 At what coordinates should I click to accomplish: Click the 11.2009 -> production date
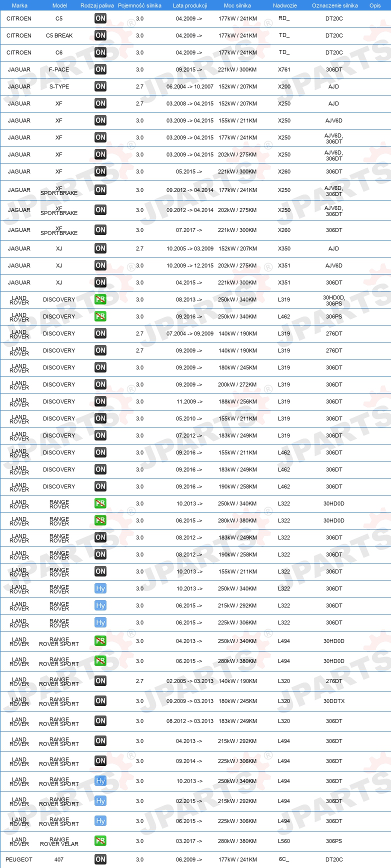tap(189, 401)
